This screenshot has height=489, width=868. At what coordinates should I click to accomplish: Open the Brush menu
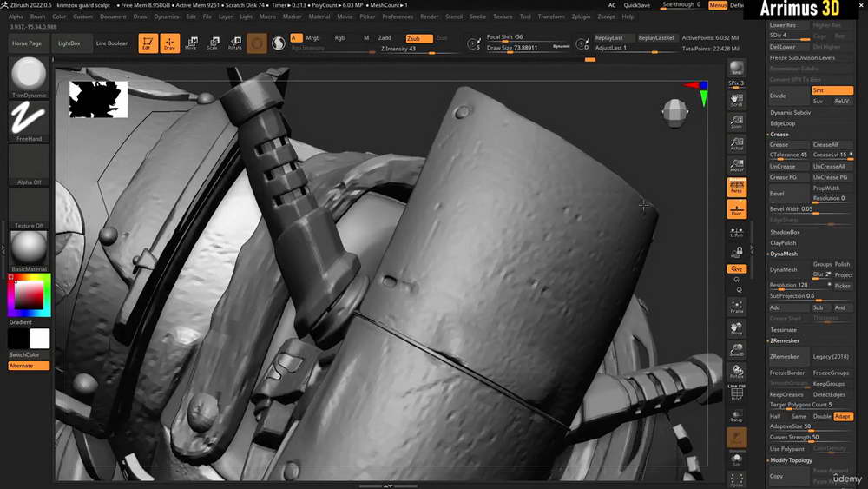coord(37,17)
